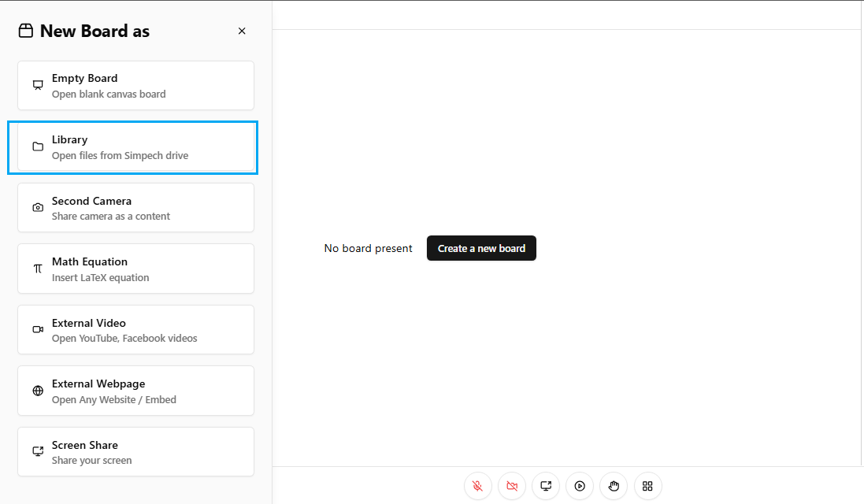Choose Second Camera option
The height and width of the screenshot is (504, 864).
[135, 208]
